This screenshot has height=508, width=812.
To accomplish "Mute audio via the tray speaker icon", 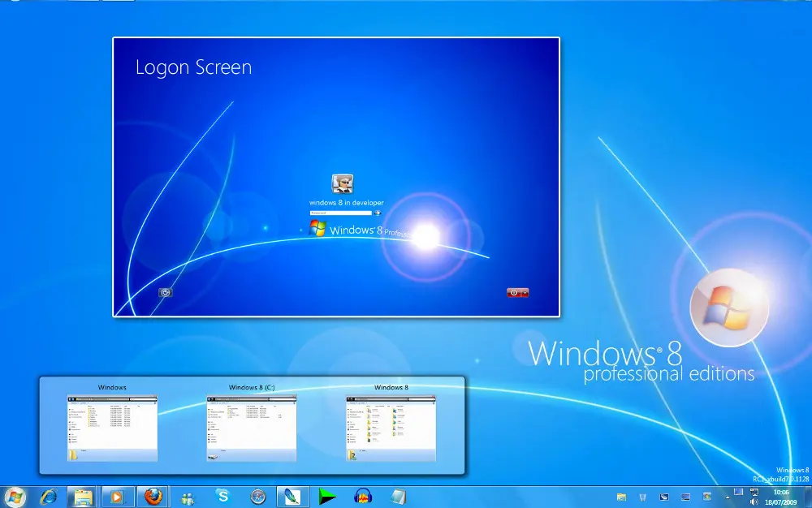I will (754, 502).
